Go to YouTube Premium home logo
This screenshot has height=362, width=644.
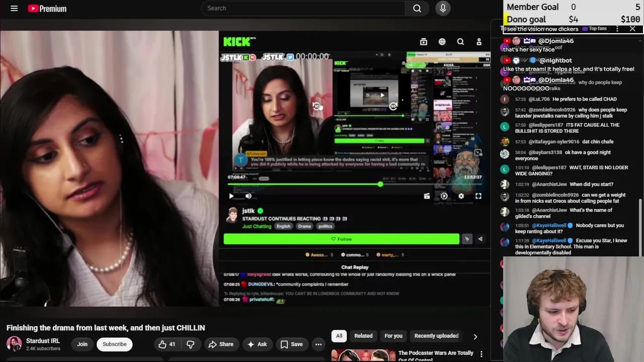(x=47, y=9)
